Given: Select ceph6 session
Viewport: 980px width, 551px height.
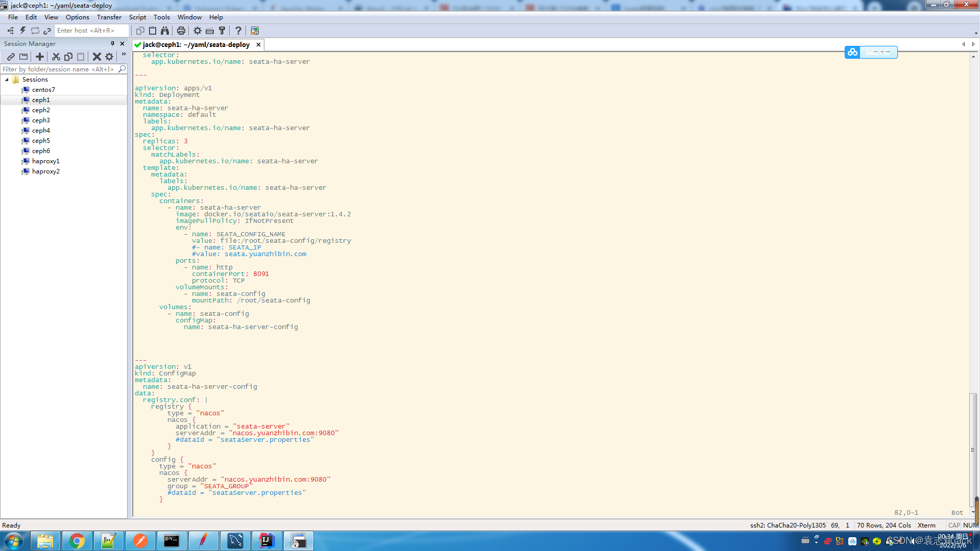Looking at the screenshot, I should click(41, 151).
